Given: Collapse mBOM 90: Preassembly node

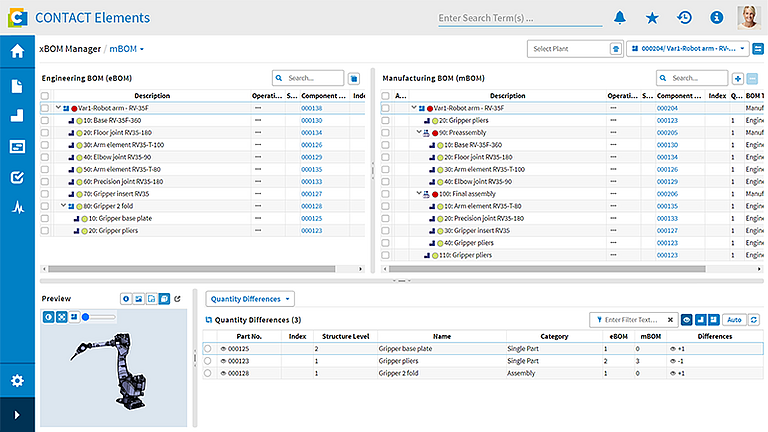Looking at the screenshot, I should (x=419, y=132).
